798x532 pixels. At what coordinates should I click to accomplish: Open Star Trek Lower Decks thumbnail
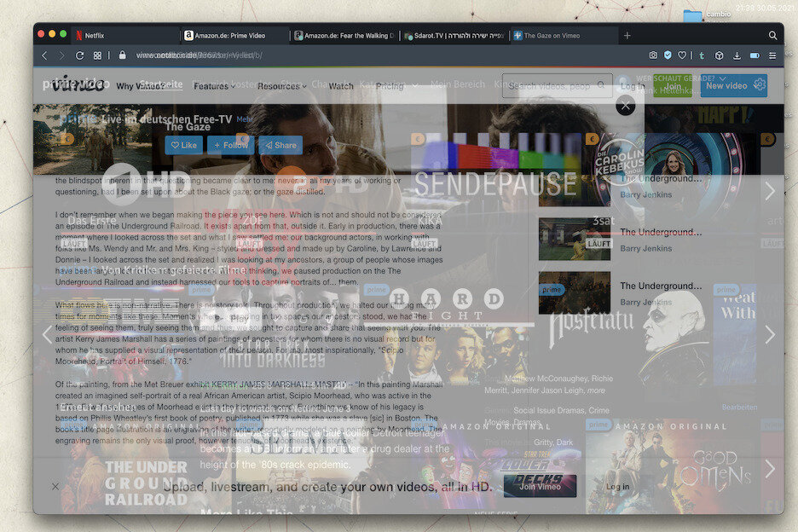496,465
